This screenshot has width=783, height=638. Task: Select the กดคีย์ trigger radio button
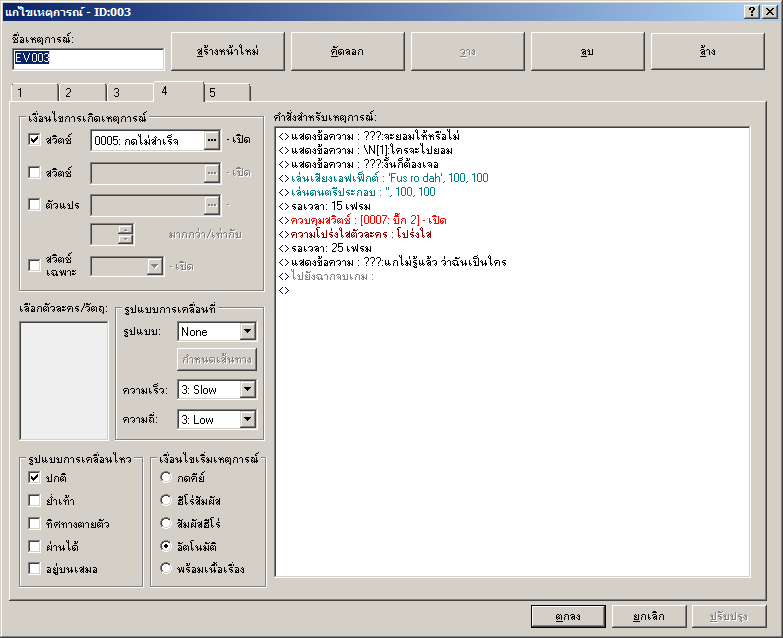tap(166, 477)
